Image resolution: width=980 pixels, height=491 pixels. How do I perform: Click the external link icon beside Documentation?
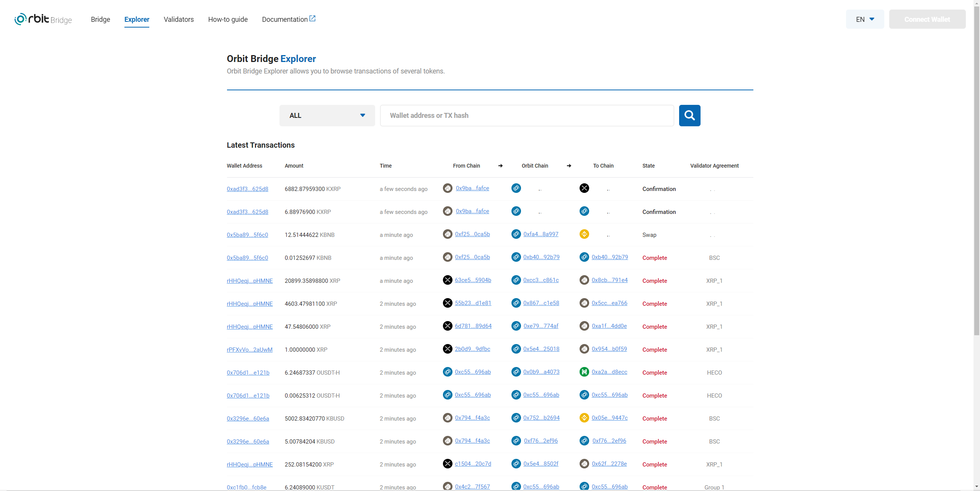point(312,18)
